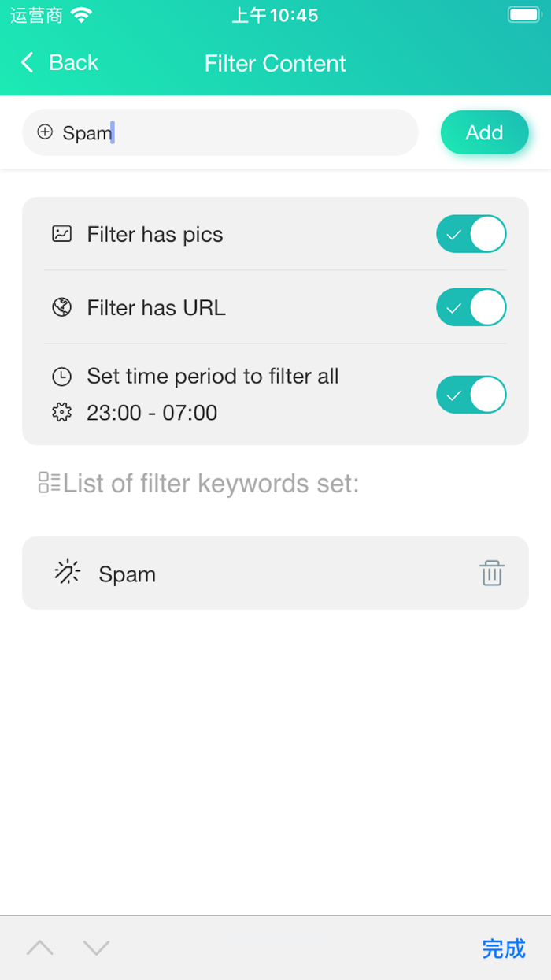Click the magic wand icon beside Spam keyword
The height and width of the screenshot is (980, 551).
[x=67, y=574]
